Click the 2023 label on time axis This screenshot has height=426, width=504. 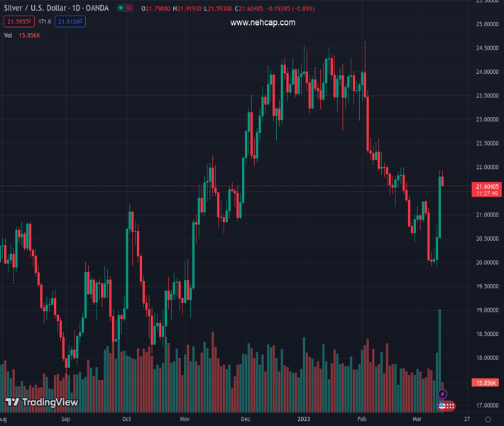click(305, 420)
